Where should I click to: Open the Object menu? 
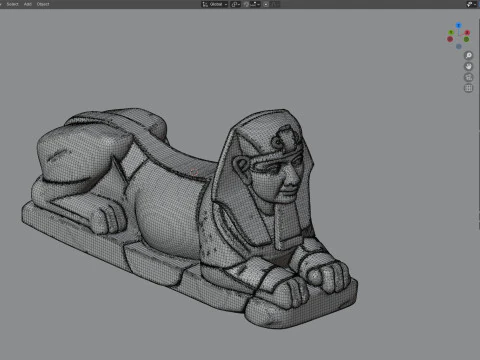pos(43,4)
